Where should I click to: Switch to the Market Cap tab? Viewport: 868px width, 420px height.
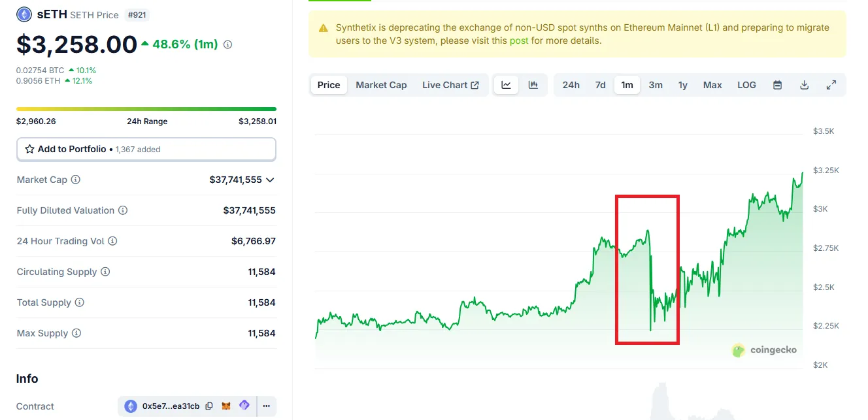pyautogui.click(x=381, y=85)
